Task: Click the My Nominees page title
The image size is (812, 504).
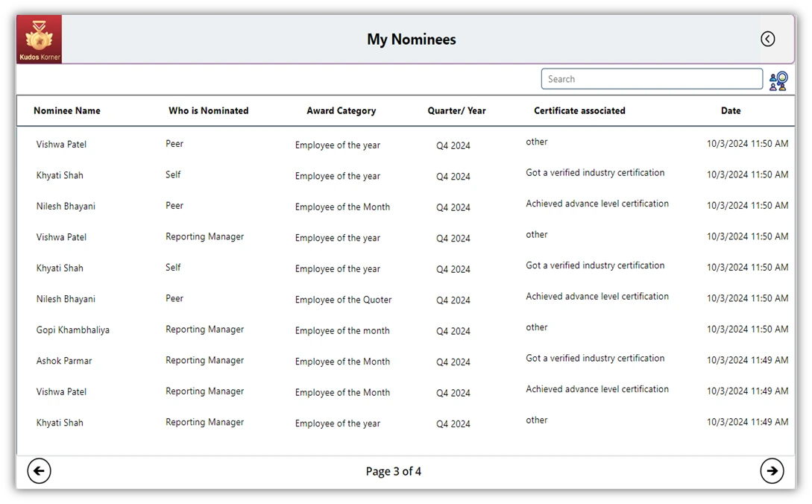Action: (x=411, y=40)
